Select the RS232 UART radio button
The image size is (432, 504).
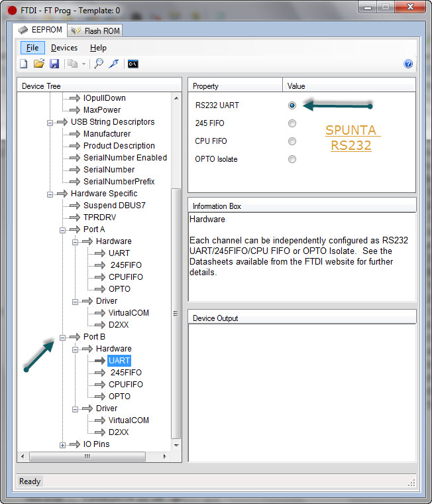(292, 105)
